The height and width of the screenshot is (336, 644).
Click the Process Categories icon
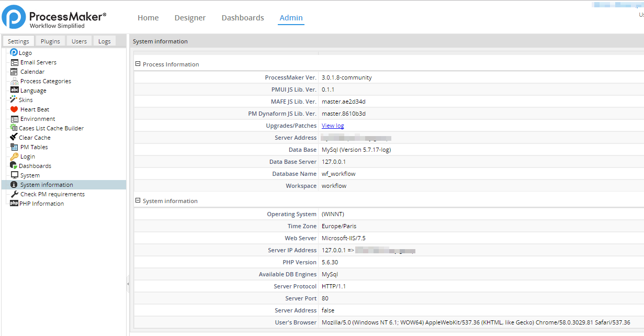[14, 81]
